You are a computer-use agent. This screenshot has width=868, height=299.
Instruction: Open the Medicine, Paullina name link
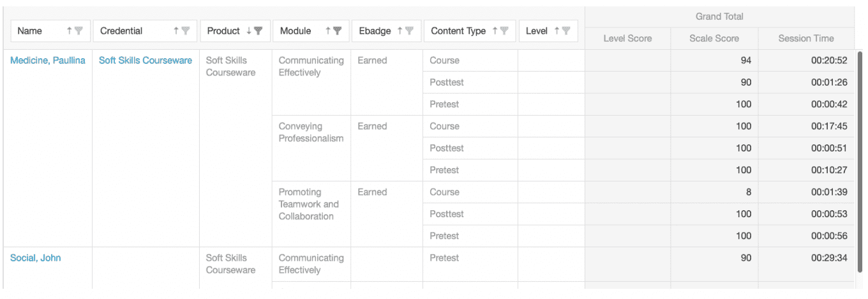pos(48,61)
